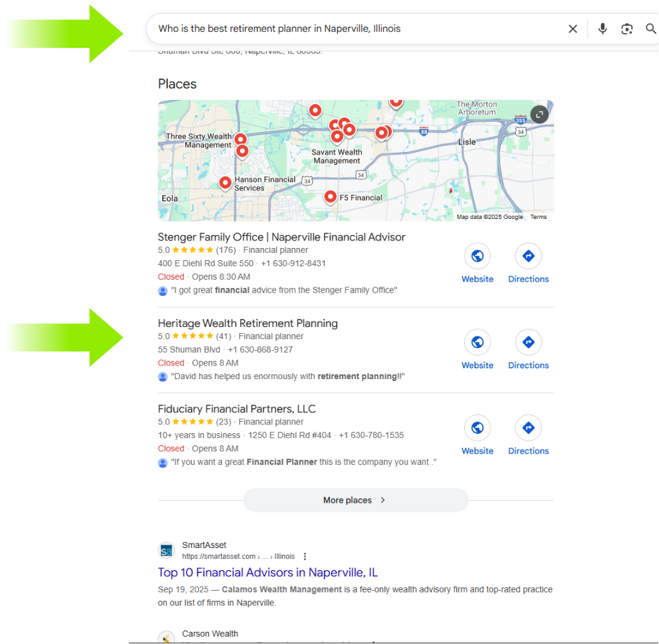Clear the search query with the X icon

coord(572,29)
